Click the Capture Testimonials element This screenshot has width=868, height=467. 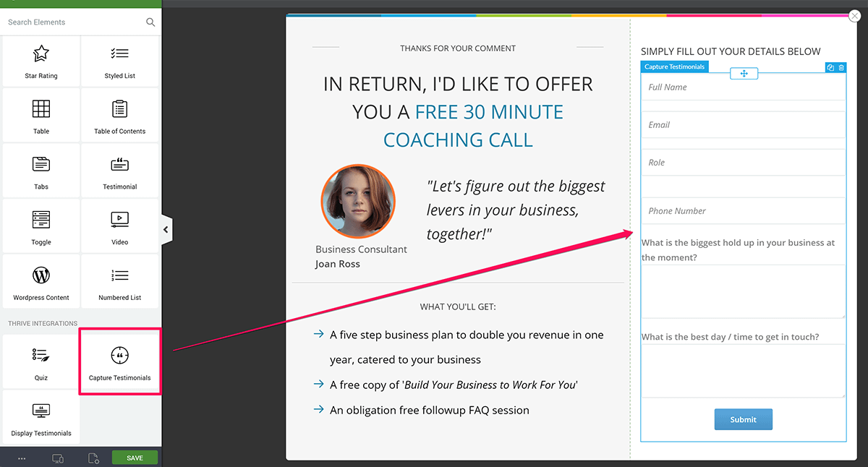[119, 363]
